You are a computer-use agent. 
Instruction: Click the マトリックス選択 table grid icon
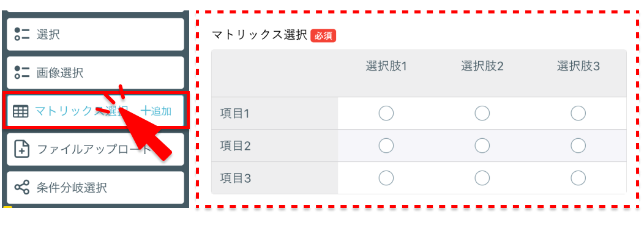[21, 111]
